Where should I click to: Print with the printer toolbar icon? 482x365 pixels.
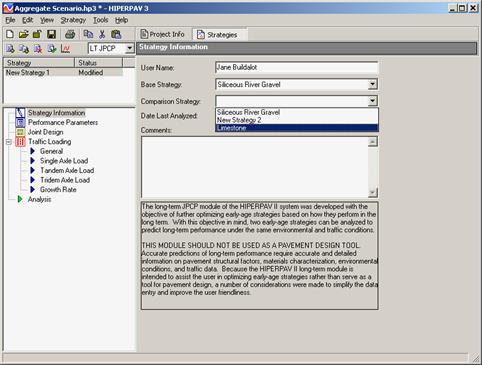(70, 34)
